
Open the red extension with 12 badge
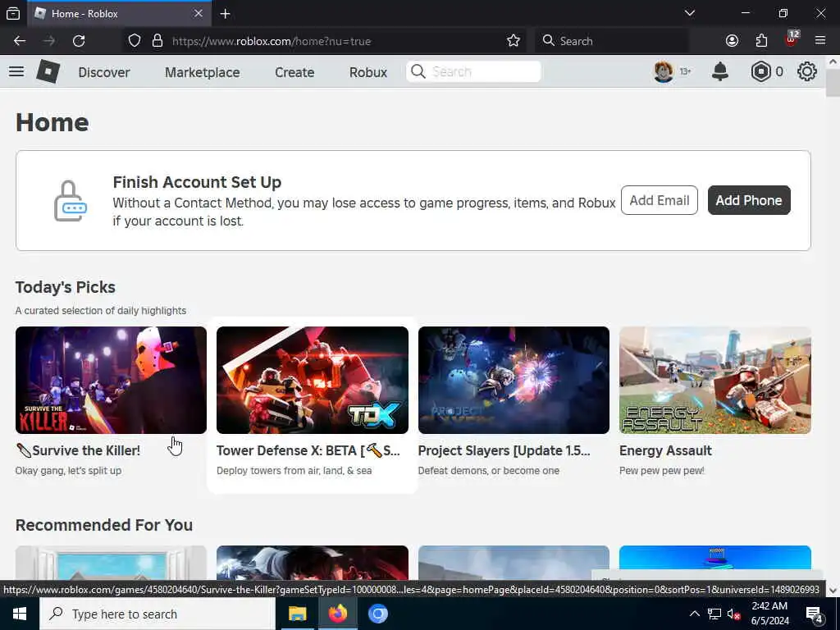(792, 39)
